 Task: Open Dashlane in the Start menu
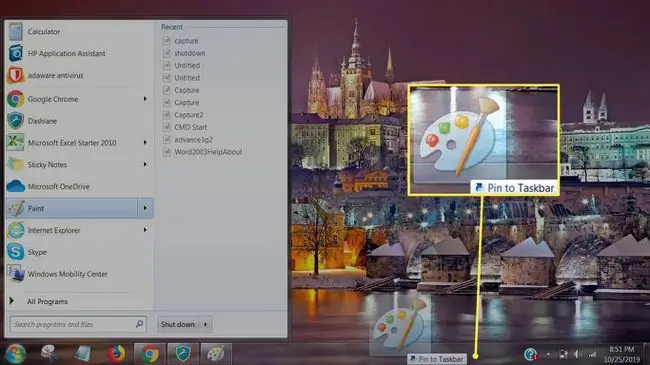[79, 121]
